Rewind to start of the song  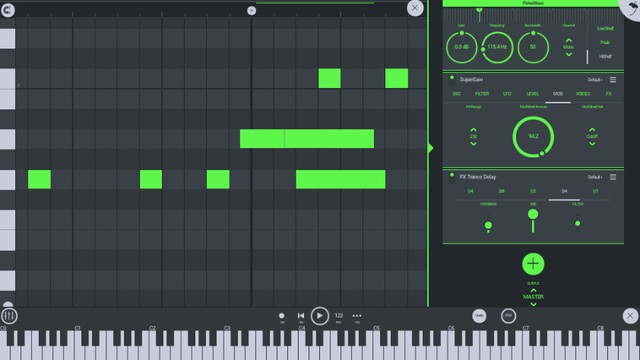pos(301,316)
